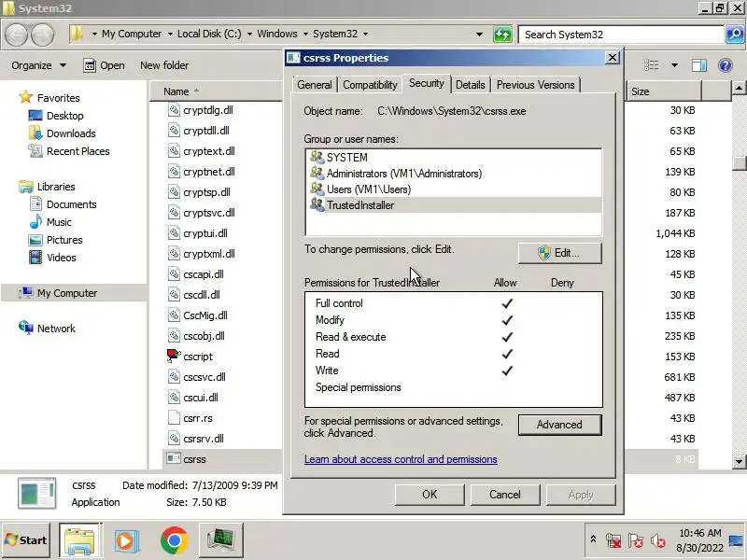
Task: Click New folder in toolbar
Action: [164, 65]
